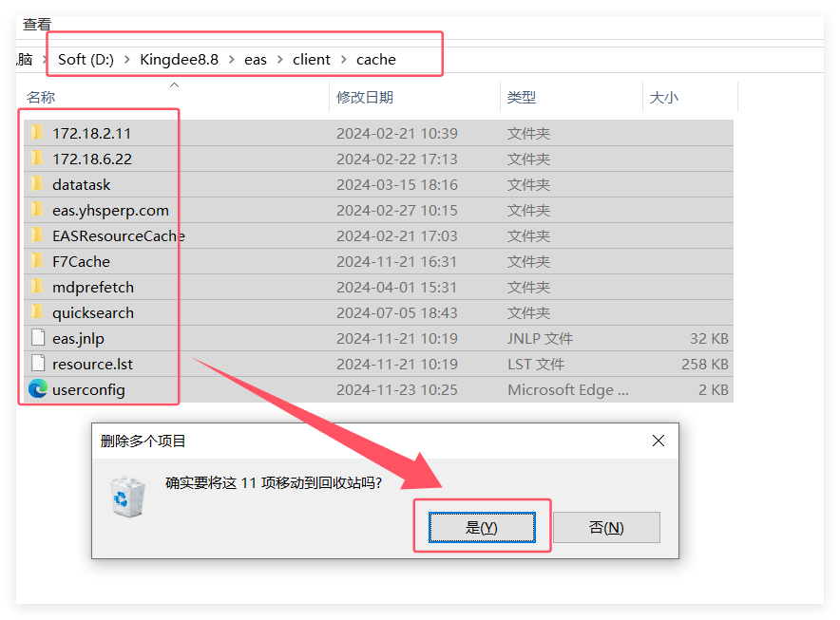Screen dimensions: 840x620
Task: Click the LST 文件 type cell
Action: (x=536, y=364)
